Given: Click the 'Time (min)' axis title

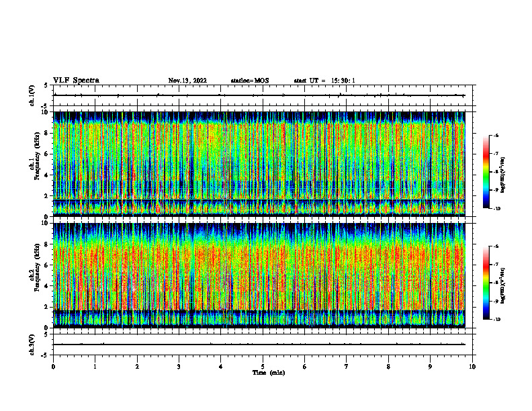Looking at the screenshot, I should click(269, 373).
